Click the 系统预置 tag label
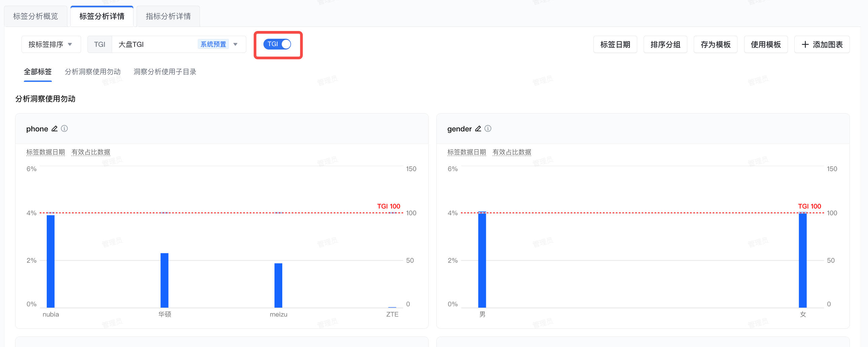Screen dimensions: 868x347 [x=213, y=44]
